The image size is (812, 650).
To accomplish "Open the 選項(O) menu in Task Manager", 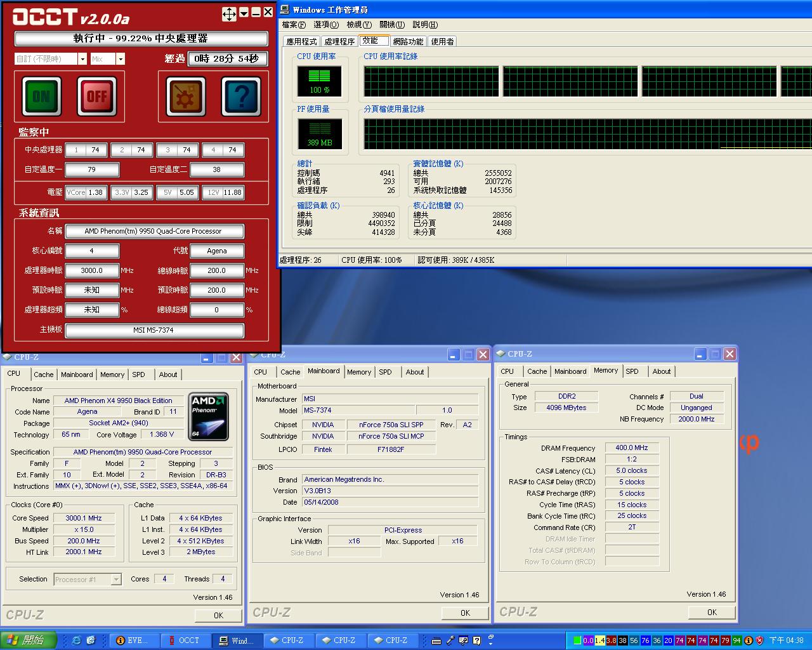I will pos(326,25).
